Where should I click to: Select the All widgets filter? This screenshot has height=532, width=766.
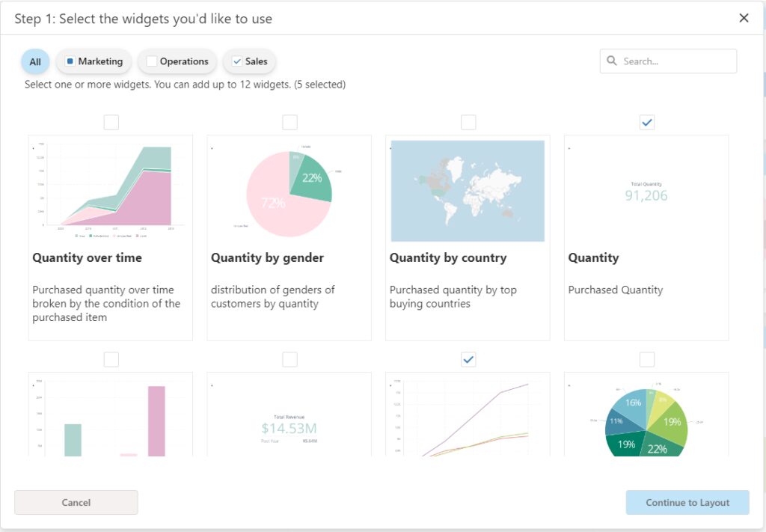pyautogui.click(x=34, y=61)
